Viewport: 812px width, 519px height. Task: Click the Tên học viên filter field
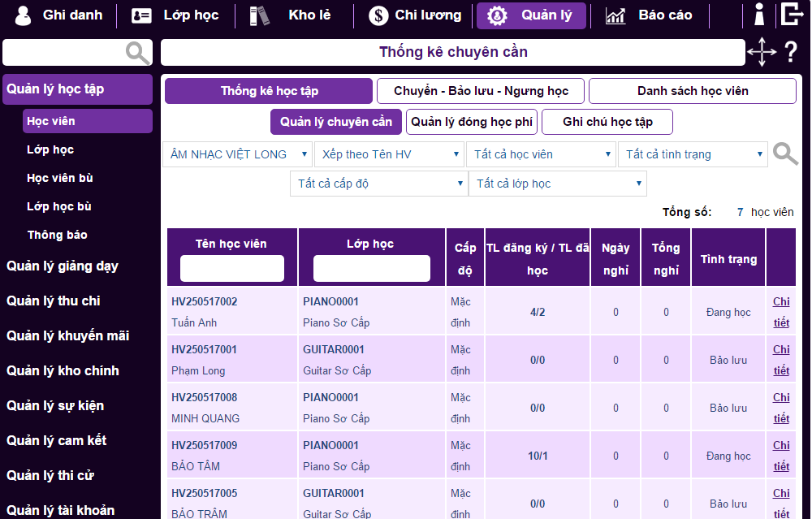pos(231,268)
